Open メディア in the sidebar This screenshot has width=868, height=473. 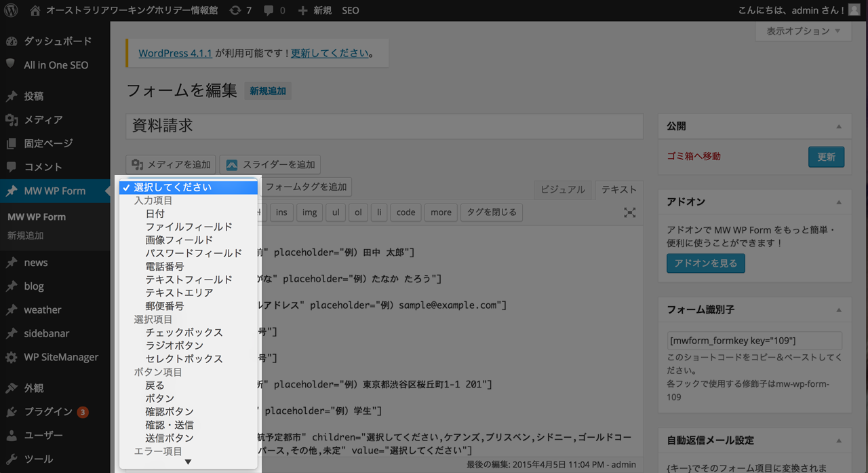pos(55,119)
